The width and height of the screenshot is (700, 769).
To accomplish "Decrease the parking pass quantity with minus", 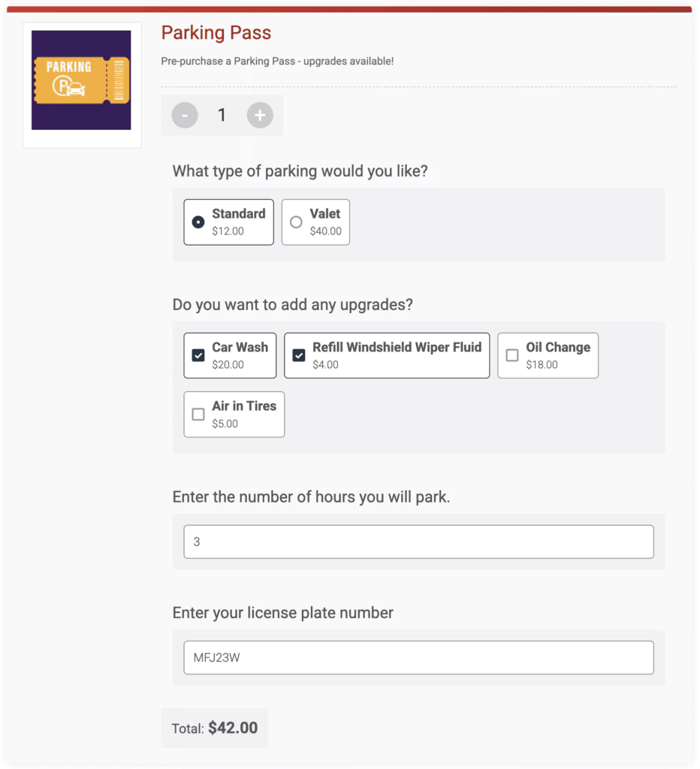I will click(185, 115).
